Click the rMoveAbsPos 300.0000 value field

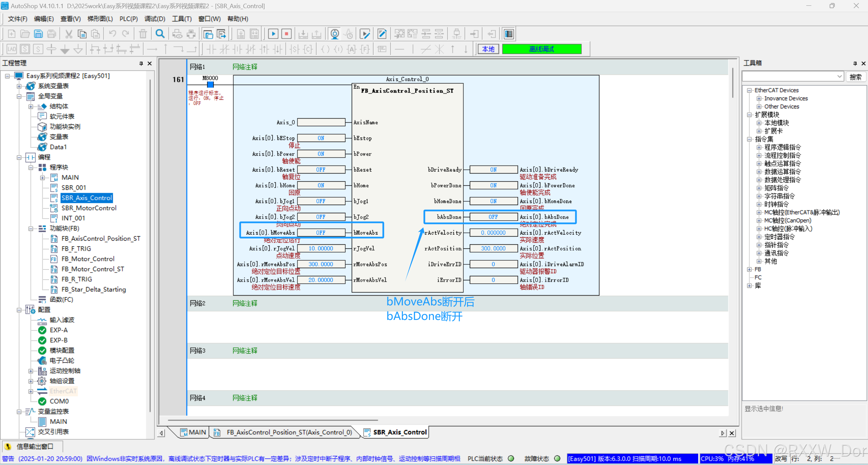pyautogui.click(x=321, y=264)
